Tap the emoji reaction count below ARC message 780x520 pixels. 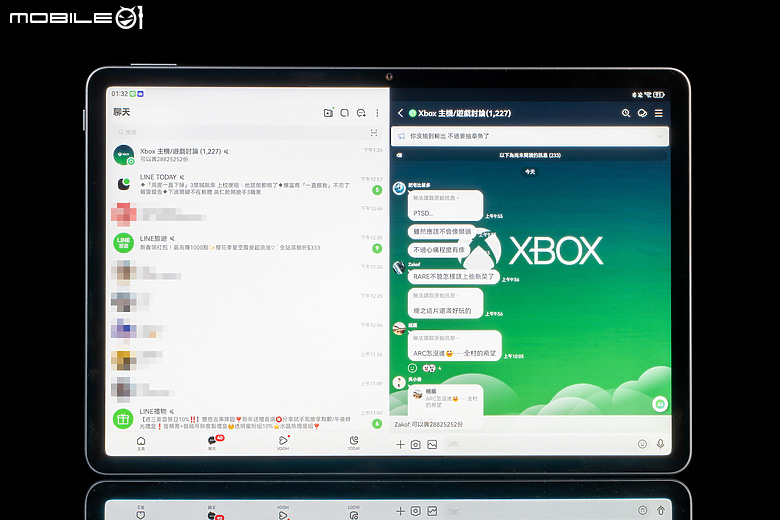click(431, 368)
